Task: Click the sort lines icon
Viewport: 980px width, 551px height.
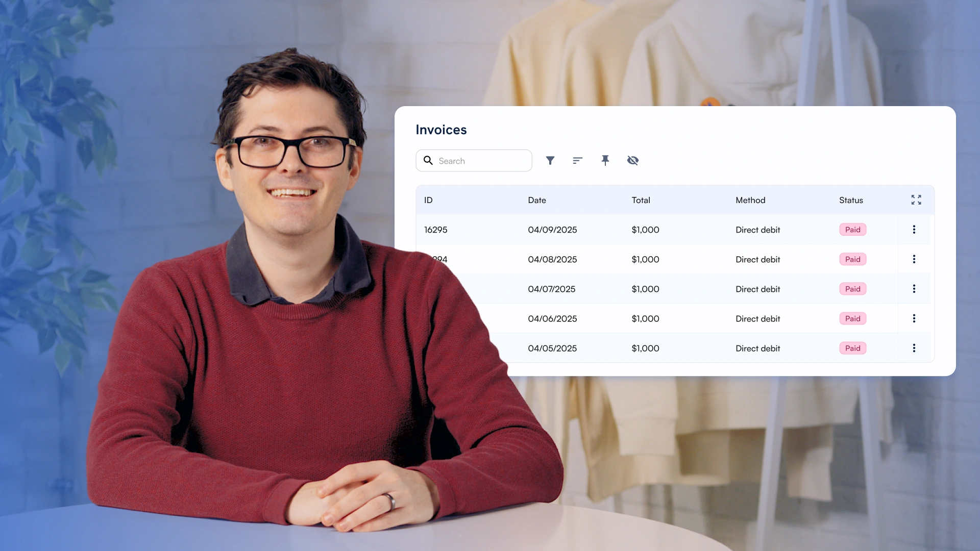Action: pos(577,161)
